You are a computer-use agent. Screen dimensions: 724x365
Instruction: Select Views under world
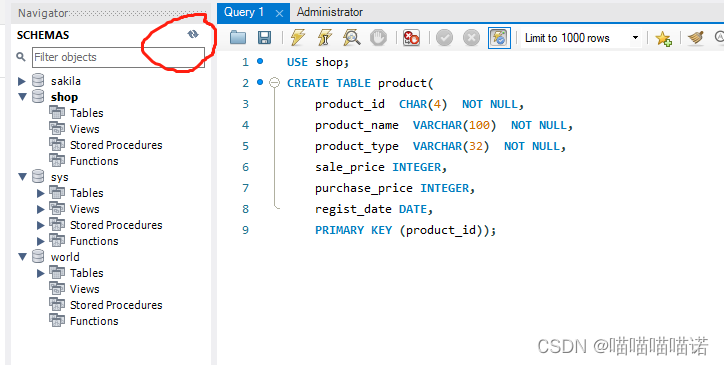[84, 289]
